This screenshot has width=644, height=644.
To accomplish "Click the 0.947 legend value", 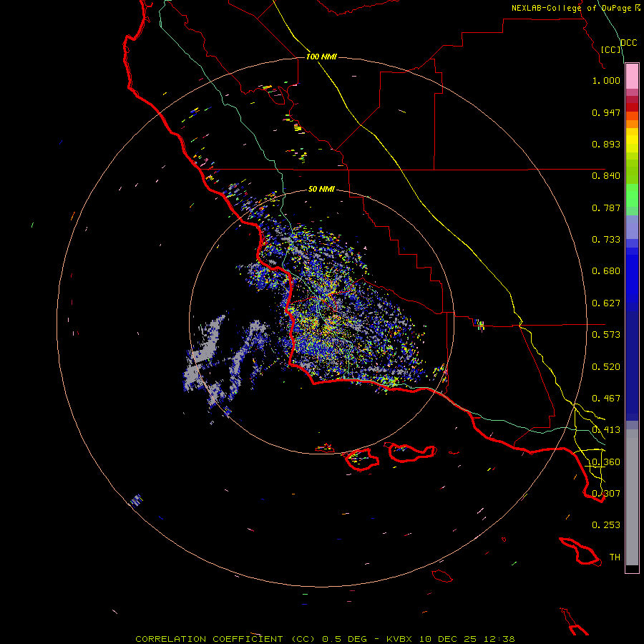I will pyautogui.click(x=606, y=112).
